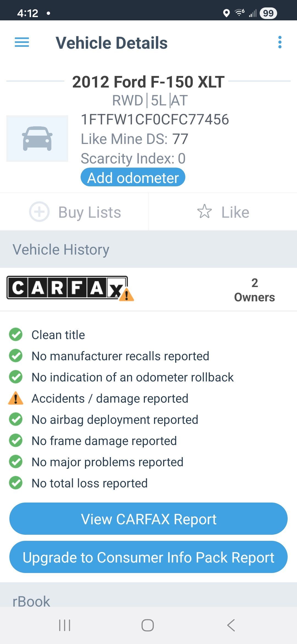Tap the VIN number text

tap(155, 119)
